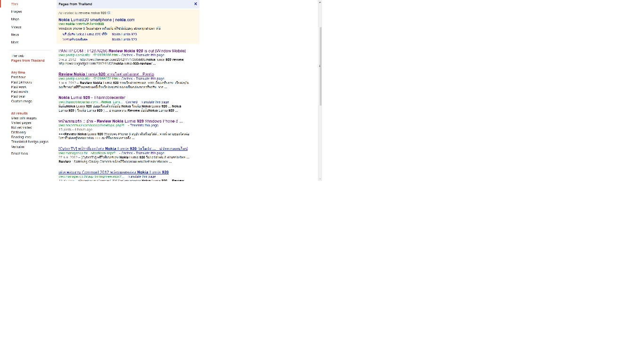Screen dimensions: 644x362
Task: Open Cached copy of the T12866072 Pantip result
Action: click(x=127, y=79)
